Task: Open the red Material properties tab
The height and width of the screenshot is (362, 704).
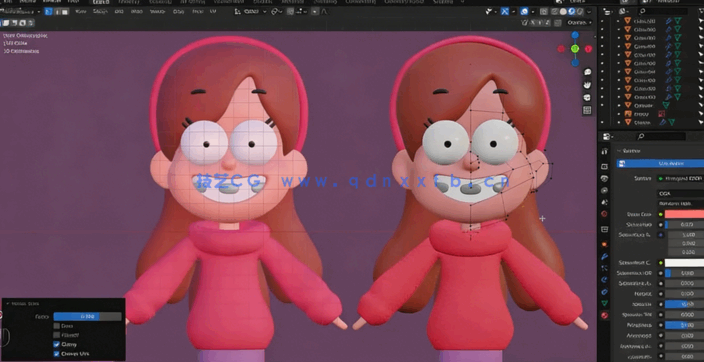Action: pos(604,315)
